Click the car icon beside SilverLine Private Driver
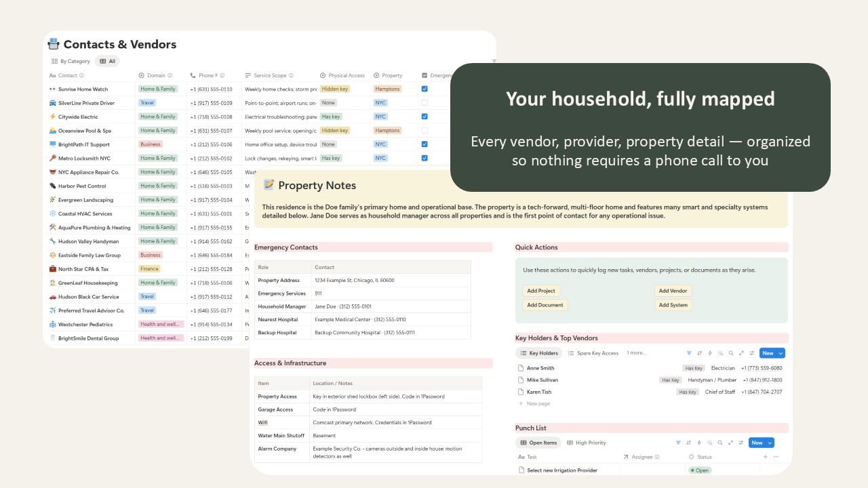868x488 pixels. (53, 103)
